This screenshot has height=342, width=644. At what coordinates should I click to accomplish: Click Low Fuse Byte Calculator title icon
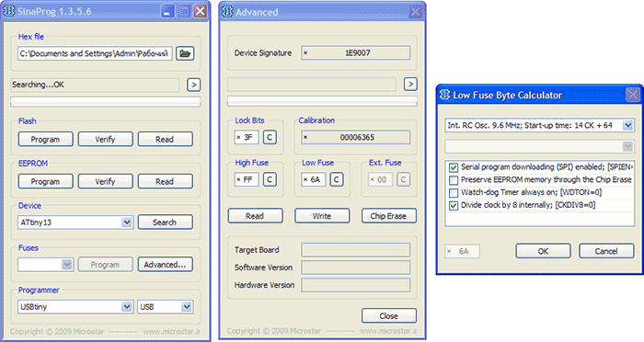coord(444,95)
